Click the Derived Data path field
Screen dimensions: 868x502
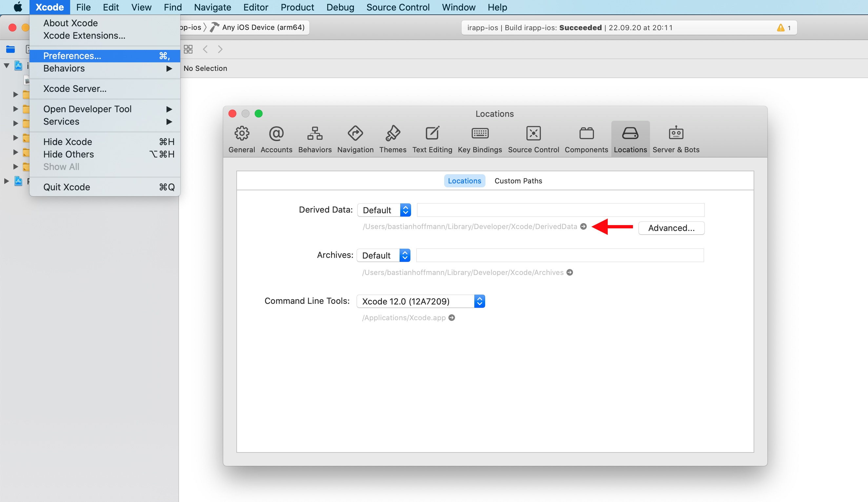(561, 210)
